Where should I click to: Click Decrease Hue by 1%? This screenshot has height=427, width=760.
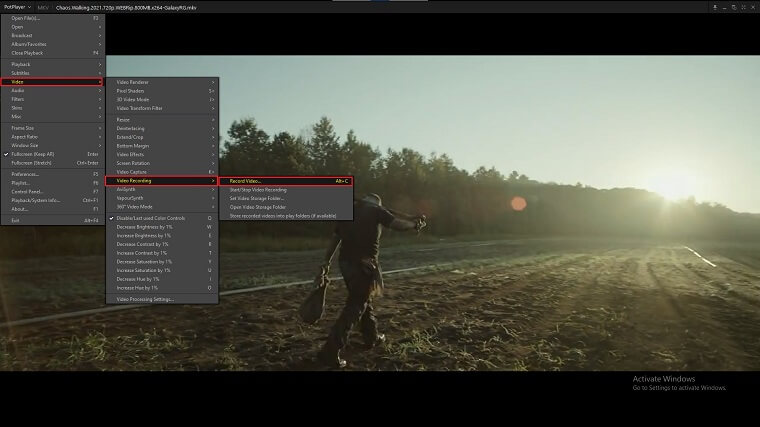click(162, 279)
